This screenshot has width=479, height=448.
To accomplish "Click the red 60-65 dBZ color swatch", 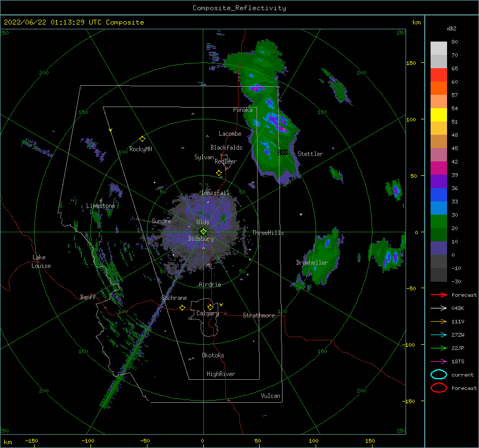I will pyautogui.click(x=439, y=75).
